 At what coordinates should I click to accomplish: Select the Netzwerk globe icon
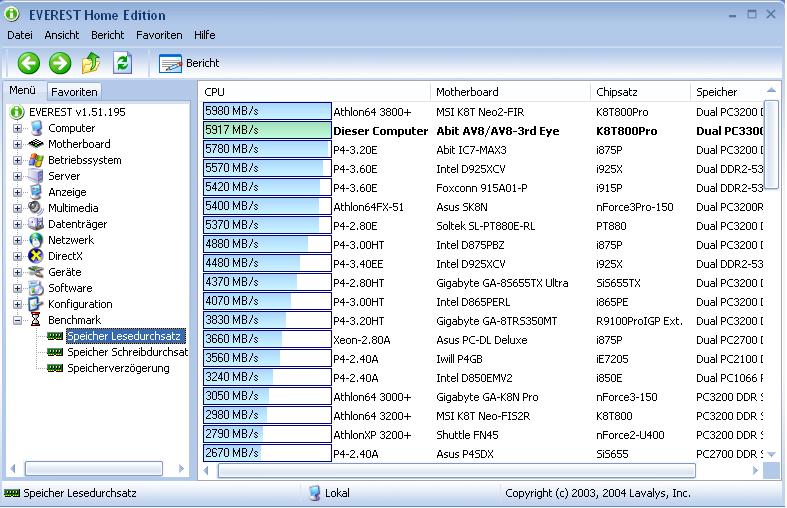[36, 240]
